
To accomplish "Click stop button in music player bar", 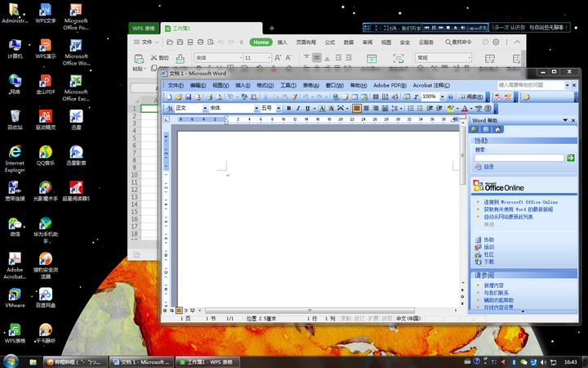I will tap(448, 28).
